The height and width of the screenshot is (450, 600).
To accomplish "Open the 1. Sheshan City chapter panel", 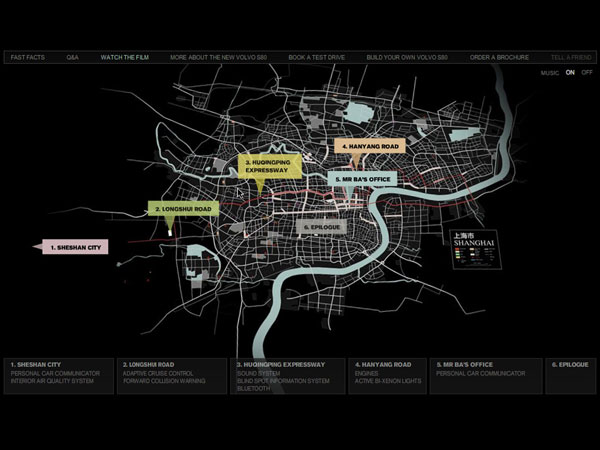I will point(59,376).
